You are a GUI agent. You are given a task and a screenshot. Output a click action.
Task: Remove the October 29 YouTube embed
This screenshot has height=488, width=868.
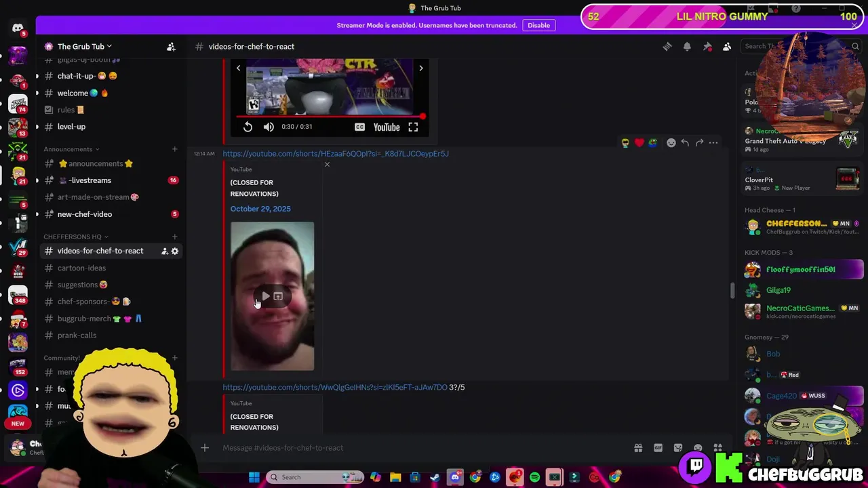(327, 165)
